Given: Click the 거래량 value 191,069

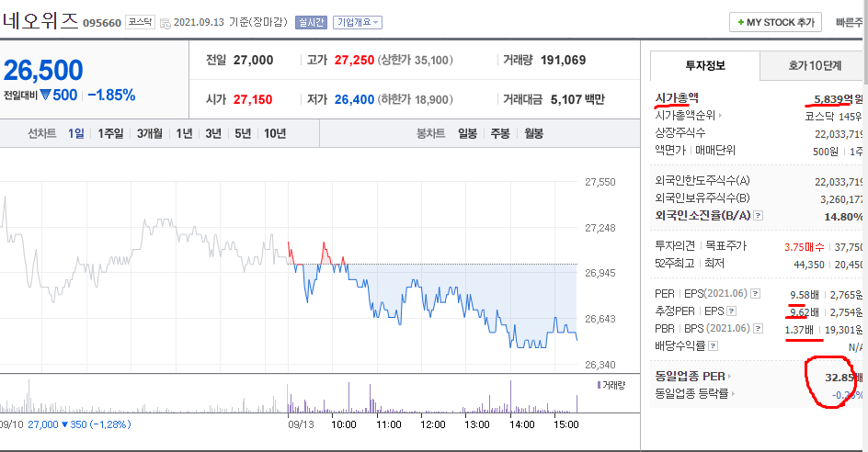Looking at the screenshot, I should 563,61.
